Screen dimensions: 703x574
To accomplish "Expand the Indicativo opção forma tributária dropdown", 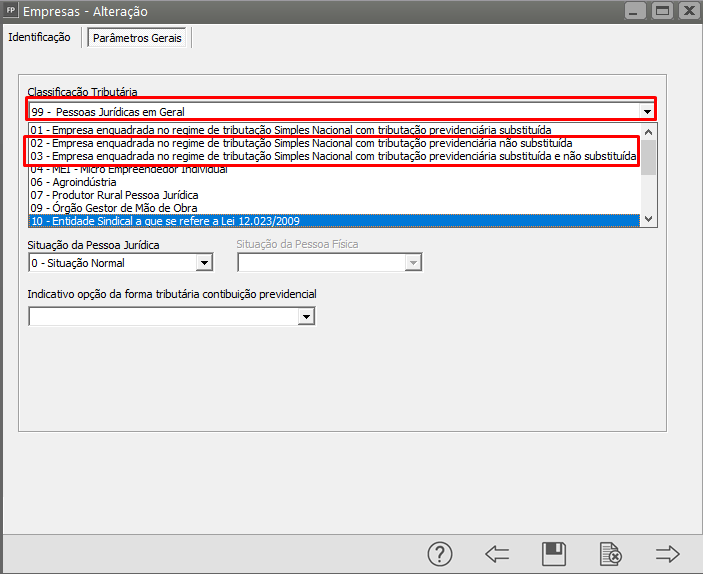I will click(306, 317).
